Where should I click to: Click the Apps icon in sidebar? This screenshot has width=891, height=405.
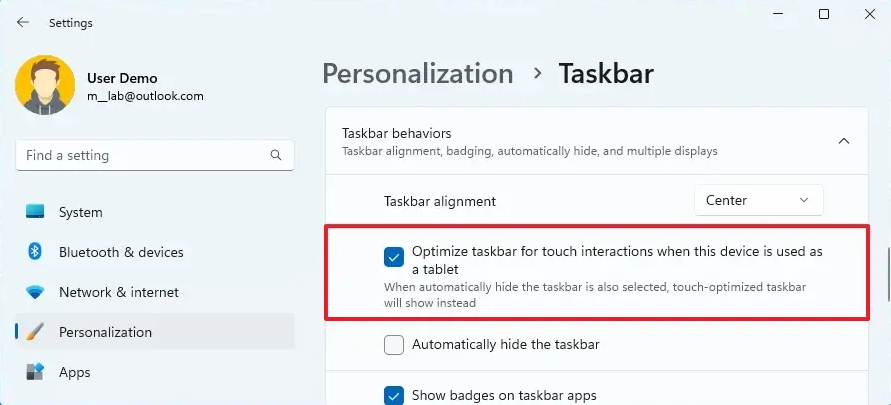coord(35,372)
